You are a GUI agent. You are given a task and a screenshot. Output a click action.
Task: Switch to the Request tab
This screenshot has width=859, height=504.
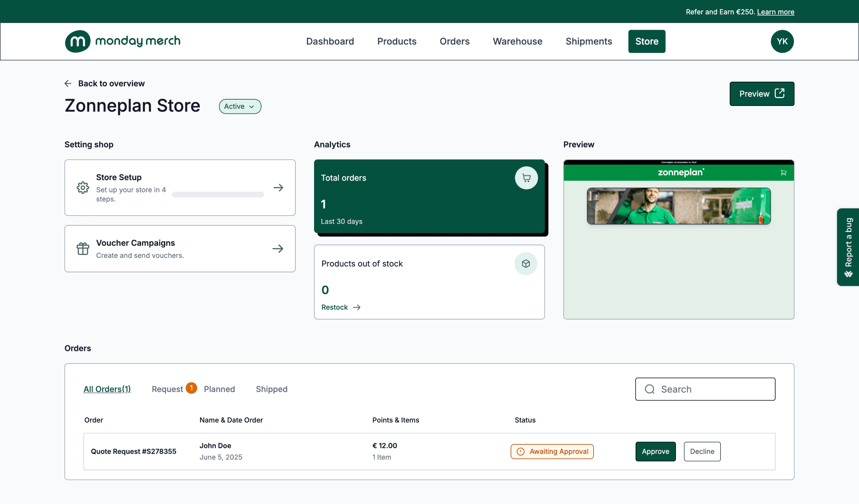point(167,389)
